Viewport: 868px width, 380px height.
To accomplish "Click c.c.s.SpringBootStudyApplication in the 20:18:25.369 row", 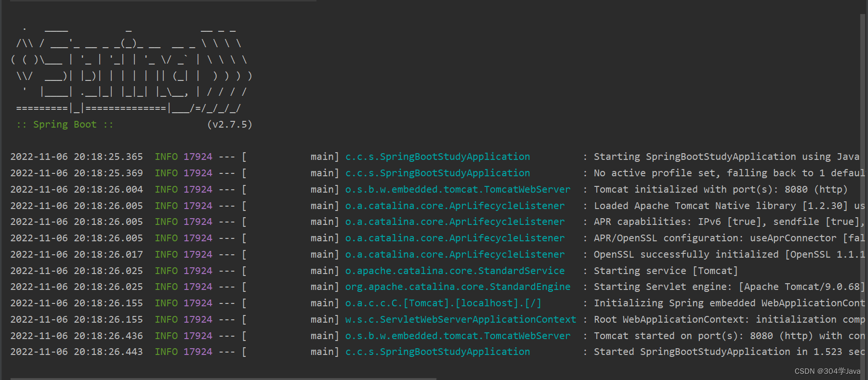I will (437, 173).
